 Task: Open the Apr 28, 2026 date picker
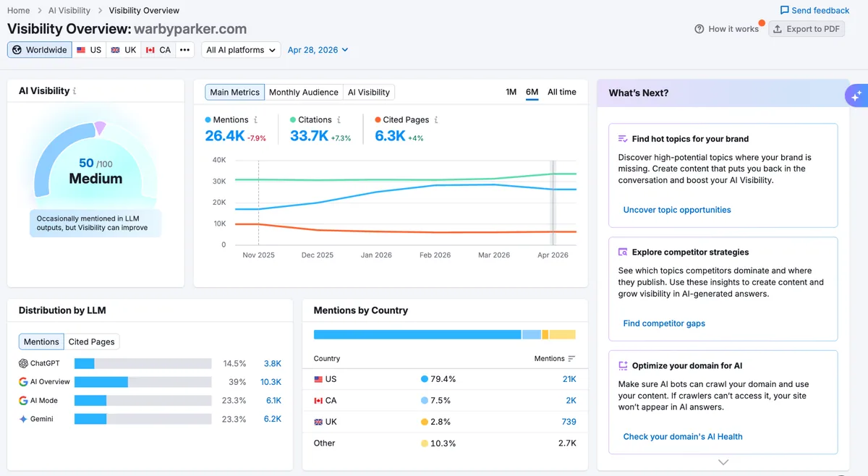pos(318,50)
